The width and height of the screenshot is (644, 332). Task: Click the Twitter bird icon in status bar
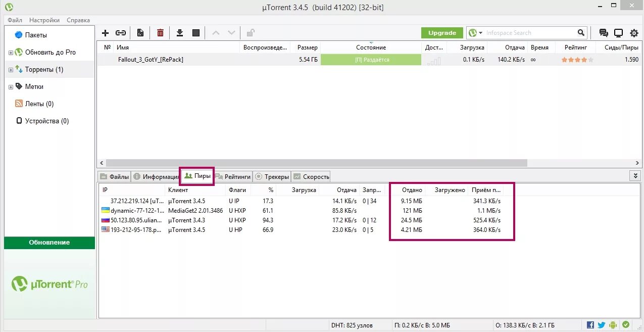[602, 325]
